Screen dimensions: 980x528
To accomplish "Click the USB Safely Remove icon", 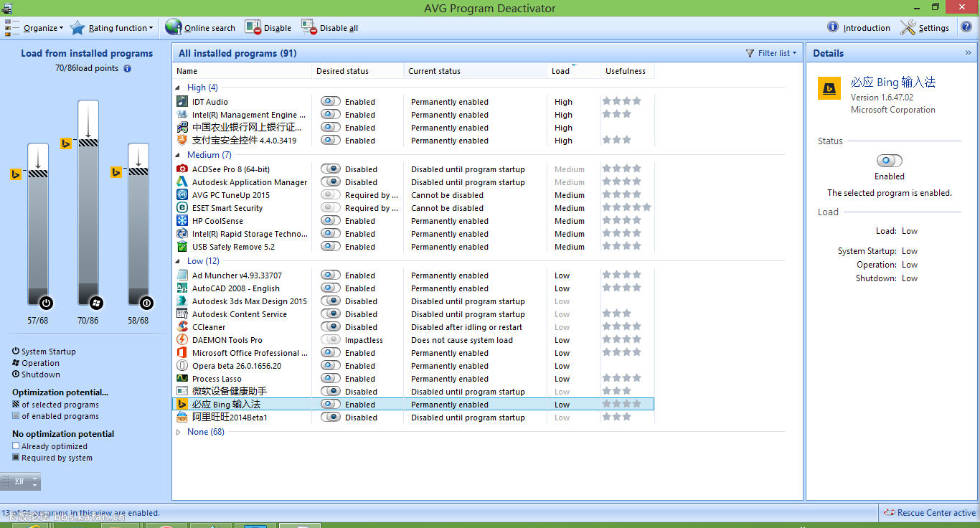I will point(182,247).
